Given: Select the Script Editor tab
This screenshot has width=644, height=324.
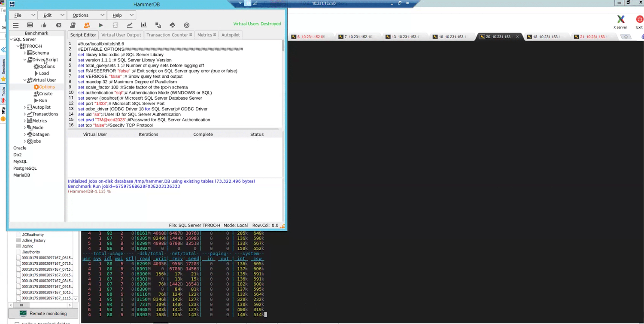Looking at the screenshot, I should click(83, 35).
